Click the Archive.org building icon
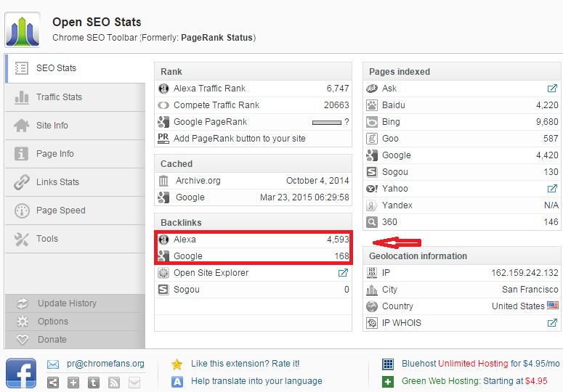Viewport: 563px width, 392px height. pos(163,181)
